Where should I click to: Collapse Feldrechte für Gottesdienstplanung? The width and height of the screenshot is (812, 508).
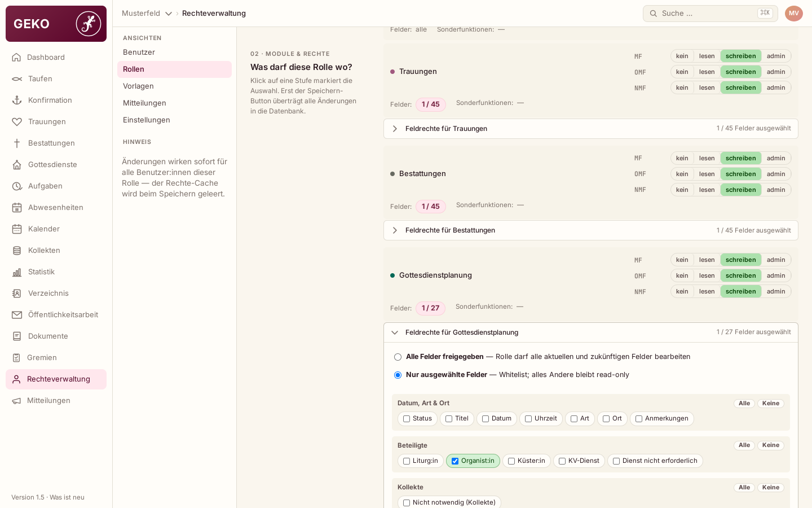tap(591, 332)
